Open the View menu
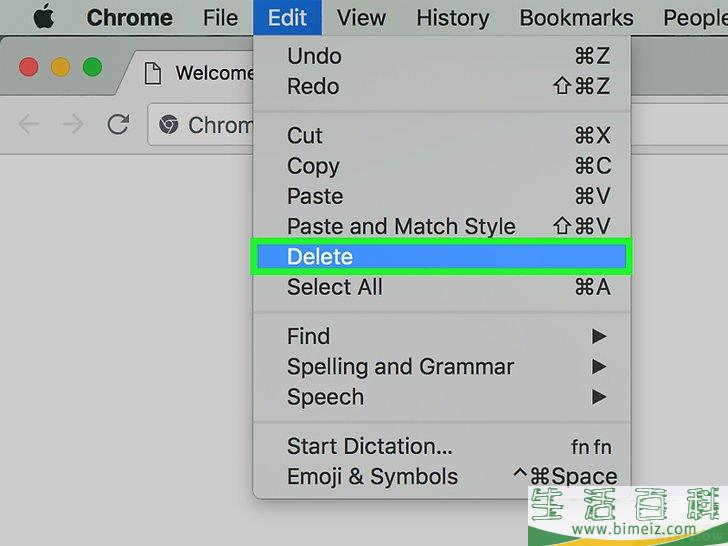 [x=361, y=18]
